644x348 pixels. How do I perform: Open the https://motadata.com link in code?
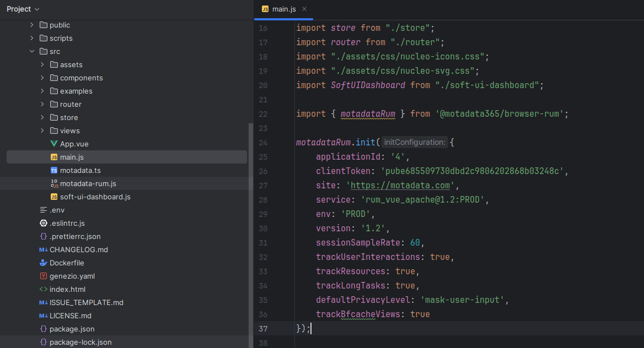401,186
